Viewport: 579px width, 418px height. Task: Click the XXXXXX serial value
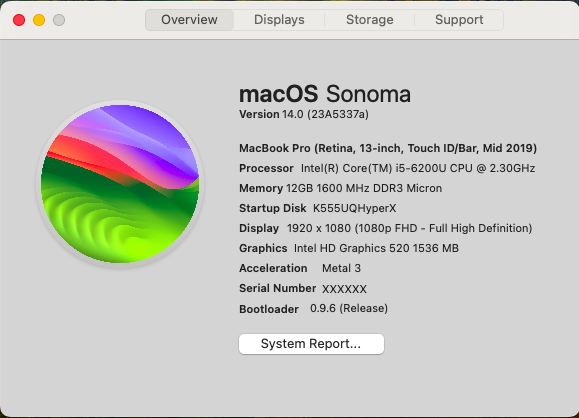pos(344,289)
